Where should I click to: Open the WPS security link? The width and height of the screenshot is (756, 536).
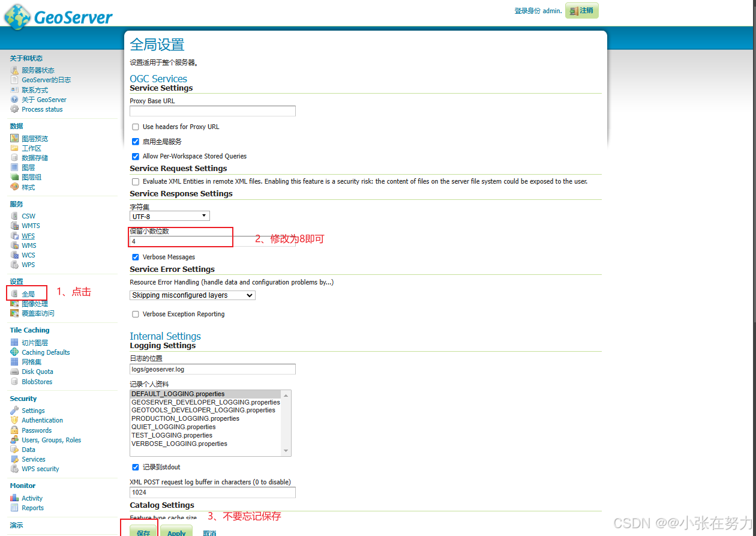coord(40,469)
